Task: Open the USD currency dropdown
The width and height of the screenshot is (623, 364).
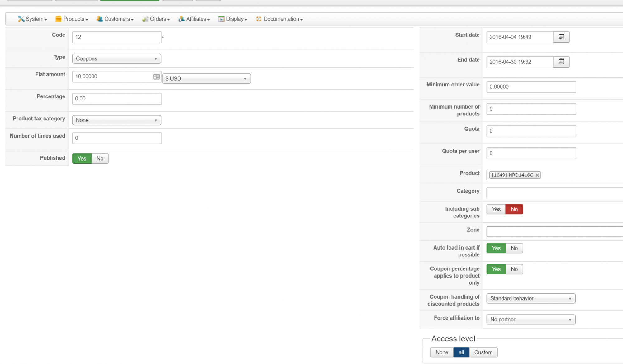Action: pyautogui.click(x=206, y=79)
